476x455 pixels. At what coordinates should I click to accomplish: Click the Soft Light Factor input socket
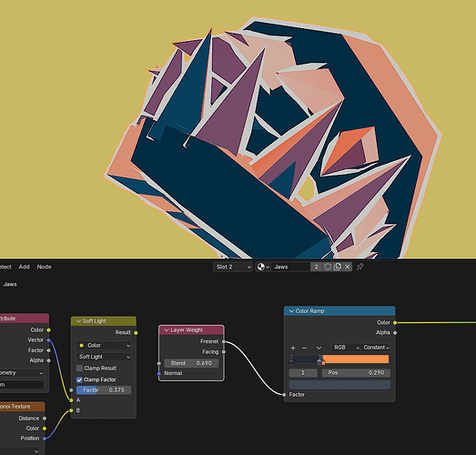point(71,390)
